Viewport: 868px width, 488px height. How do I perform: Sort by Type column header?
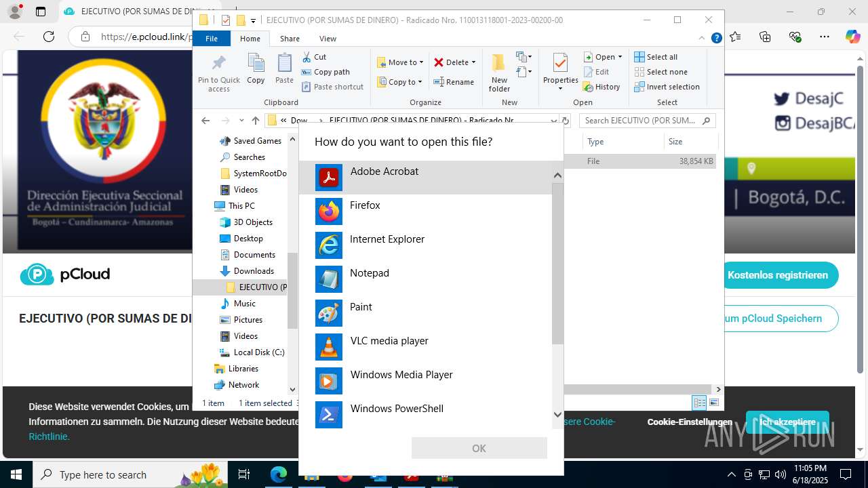tap(623, 142)
